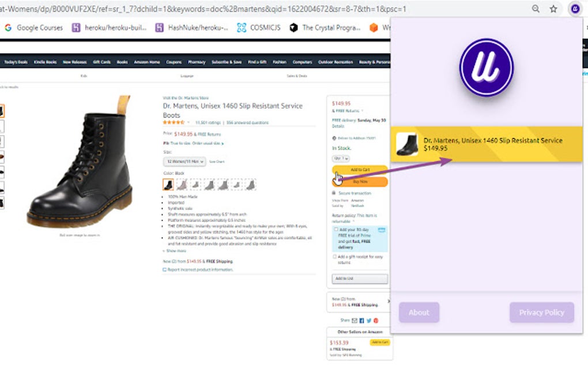This screenshot has width=588, height=368.
Task: Open the quantity dropdown
Action: [341, 158]
